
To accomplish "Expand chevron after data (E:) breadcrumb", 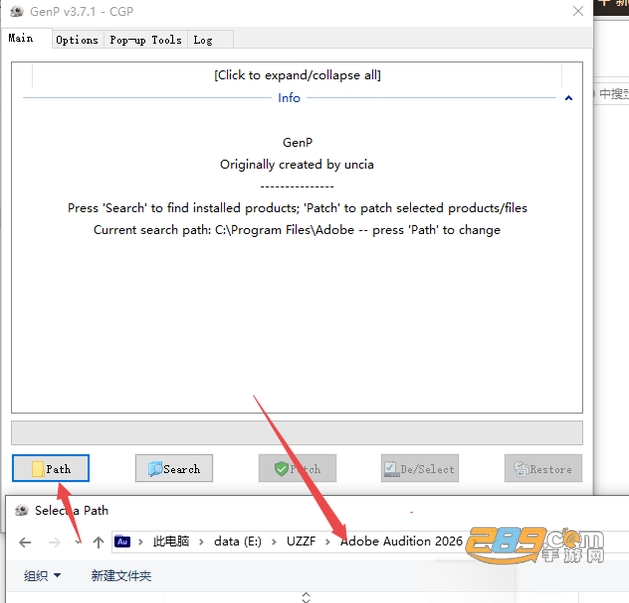I will tap(274, 542).
